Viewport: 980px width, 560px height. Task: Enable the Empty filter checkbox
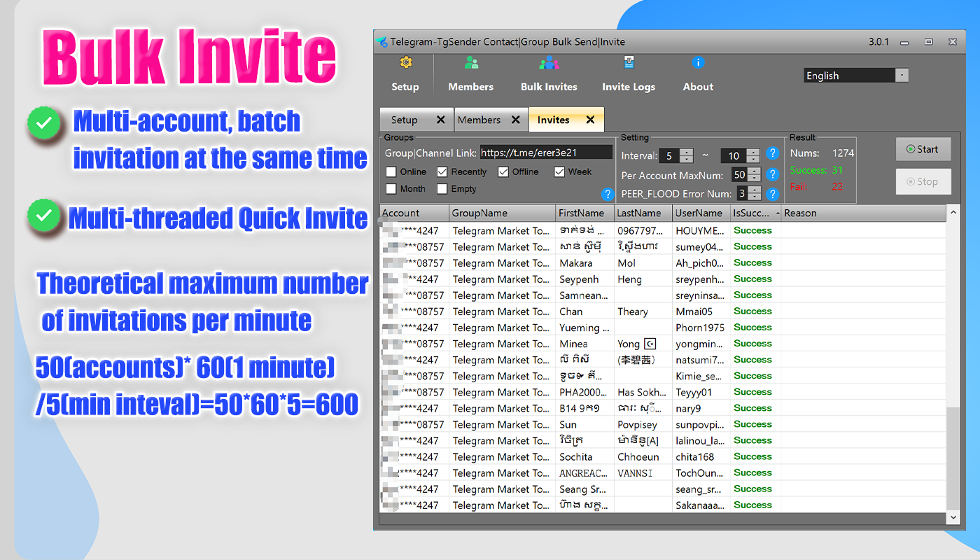(x=442, y=188)
